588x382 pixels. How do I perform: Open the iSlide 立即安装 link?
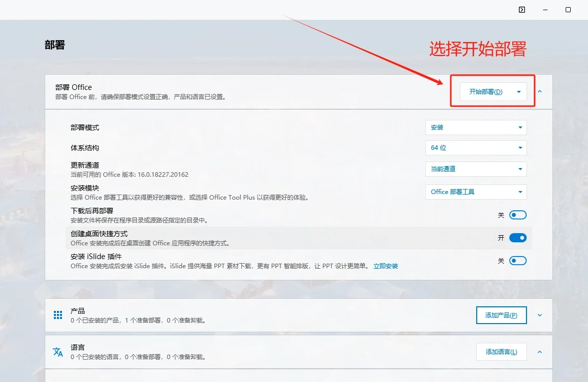click(x=385, y=266)
